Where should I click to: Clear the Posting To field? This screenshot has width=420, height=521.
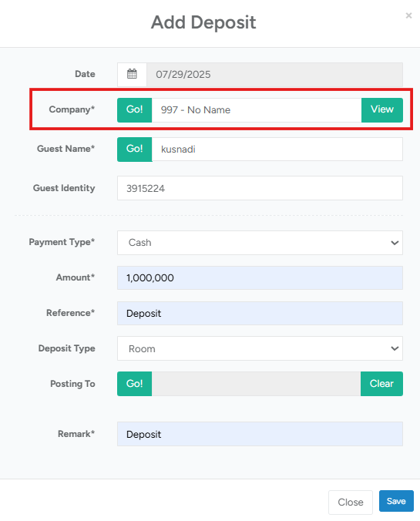tap(381, 384)
